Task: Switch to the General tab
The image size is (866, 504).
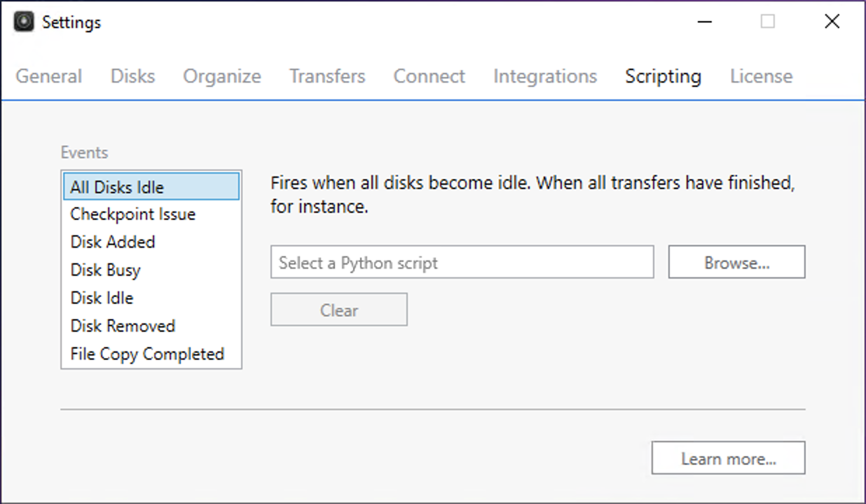Action: [x=49, y=76]
